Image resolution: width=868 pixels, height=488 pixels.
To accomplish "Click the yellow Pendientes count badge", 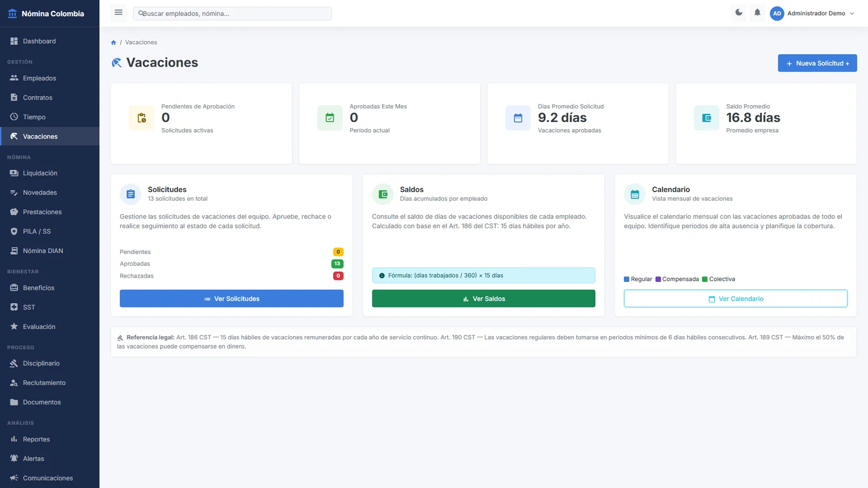I will pos(338,252).
